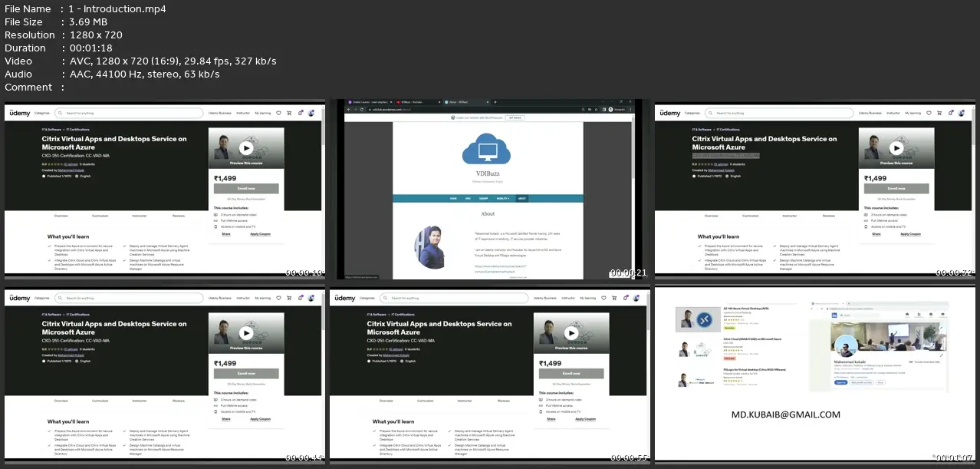
Task: Open the profile avatar in the 00:00:10 frame
Action: click(x=311, y=113)
